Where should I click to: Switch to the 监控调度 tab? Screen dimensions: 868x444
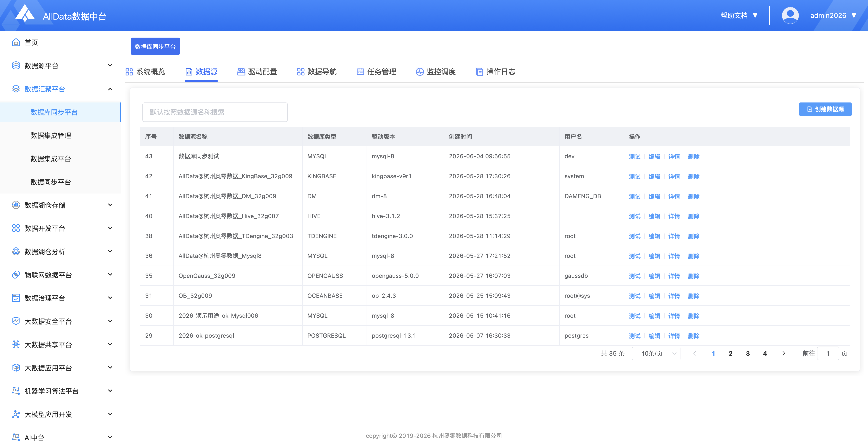[x=436, y=72]
